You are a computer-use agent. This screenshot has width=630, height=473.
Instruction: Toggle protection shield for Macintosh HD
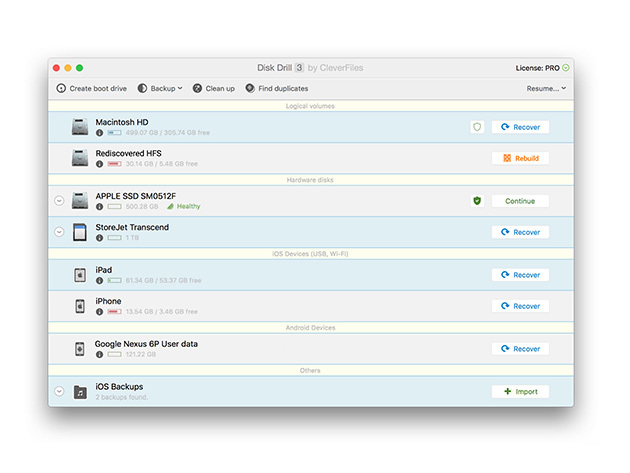pyautogui.click(x=477, y=127)
